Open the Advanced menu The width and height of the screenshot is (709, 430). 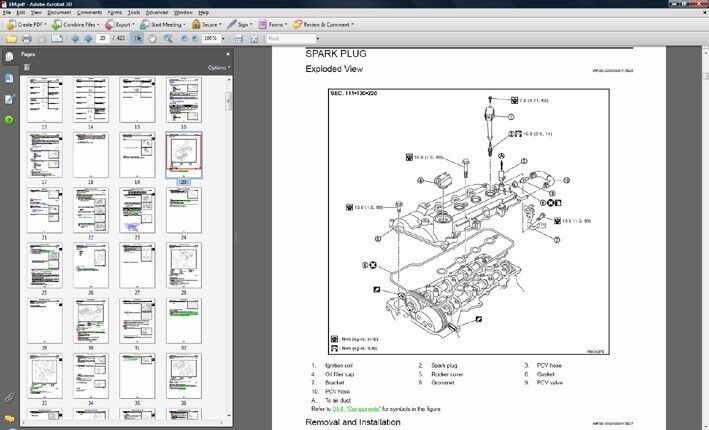pos(154,12)
